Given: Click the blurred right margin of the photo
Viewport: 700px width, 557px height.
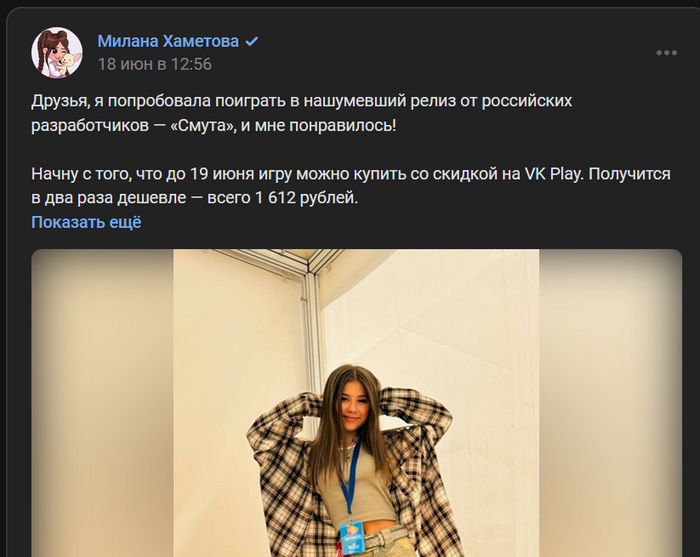Looking at the screenshot, I should coord(610,403).
